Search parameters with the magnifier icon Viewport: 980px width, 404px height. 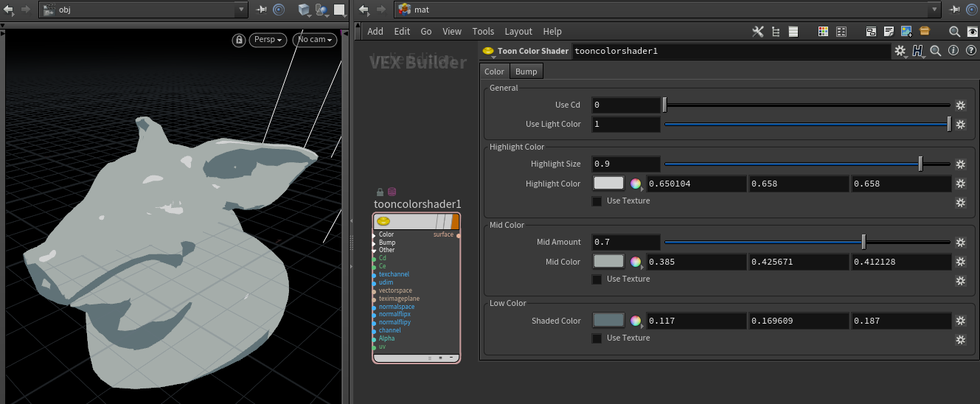(x=936, y=51)
